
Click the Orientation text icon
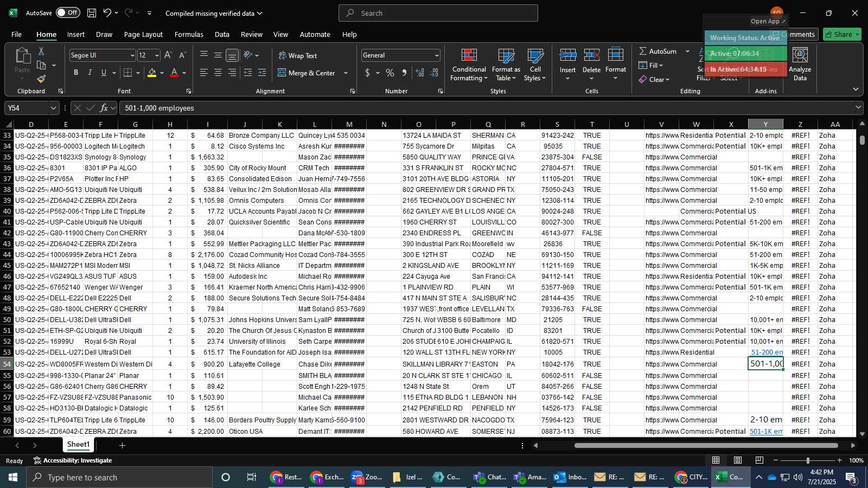(x=248, y=55)
